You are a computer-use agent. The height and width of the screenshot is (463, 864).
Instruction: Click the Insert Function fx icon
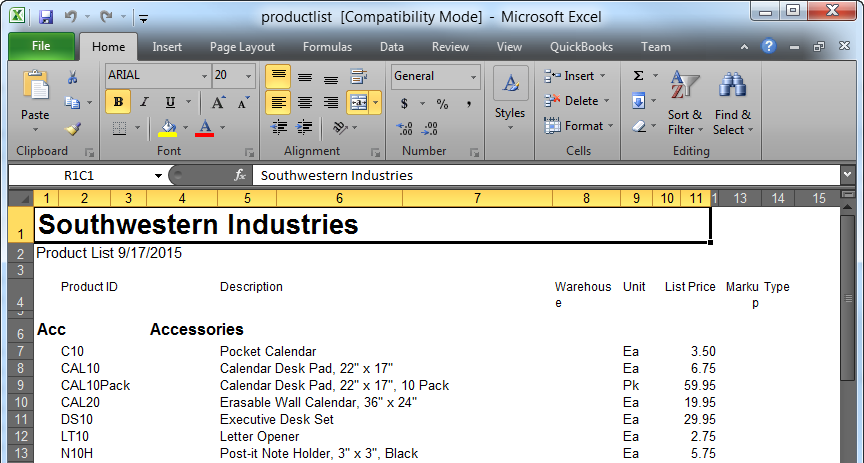(240, 175)
